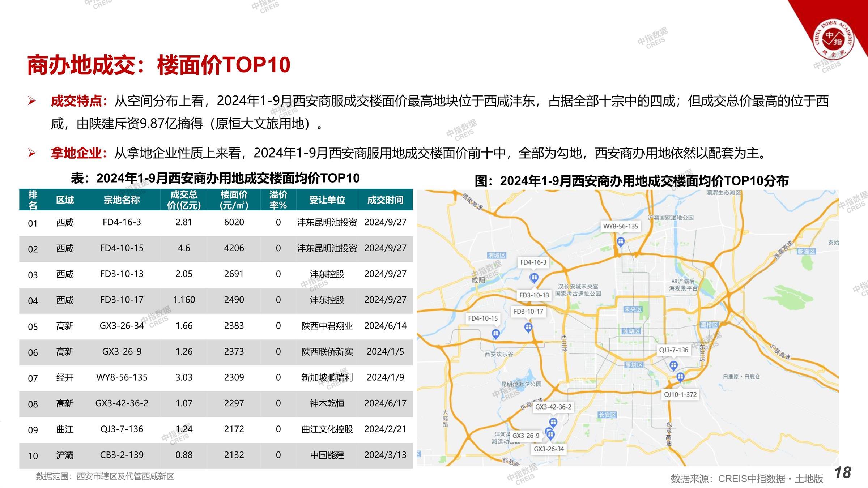
Task: Click the page number 18
Action: pos(842,473)
